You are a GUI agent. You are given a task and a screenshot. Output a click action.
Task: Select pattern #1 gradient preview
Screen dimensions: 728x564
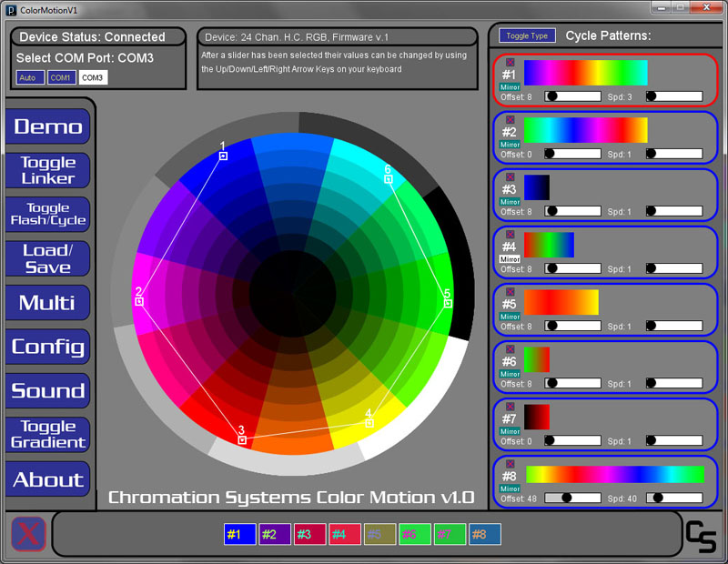pos(586,73)
